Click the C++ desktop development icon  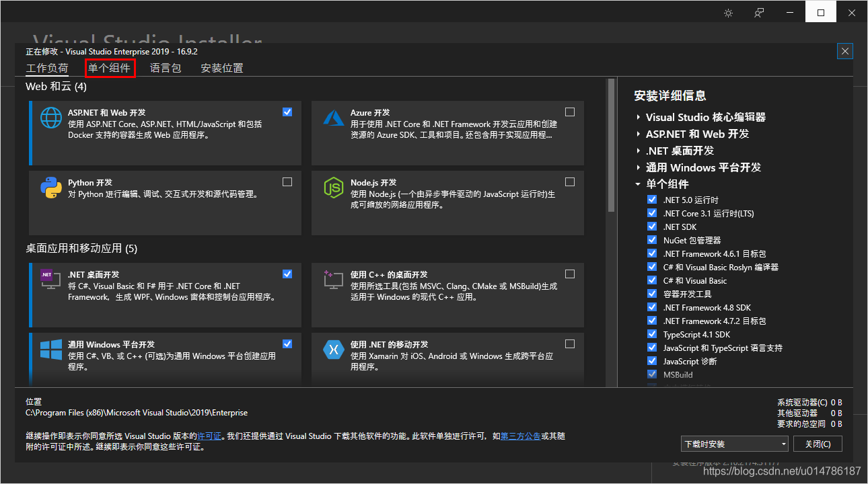(334, 280)
